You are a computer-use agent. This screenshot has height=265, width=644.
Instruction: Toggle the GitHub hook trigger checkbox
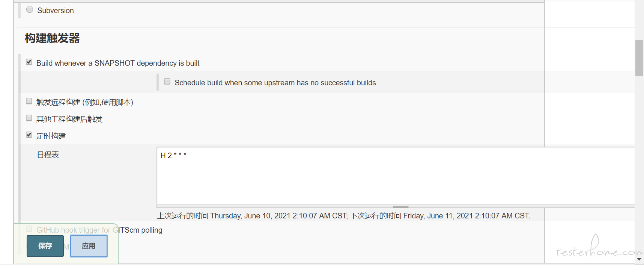click(29, 229)
